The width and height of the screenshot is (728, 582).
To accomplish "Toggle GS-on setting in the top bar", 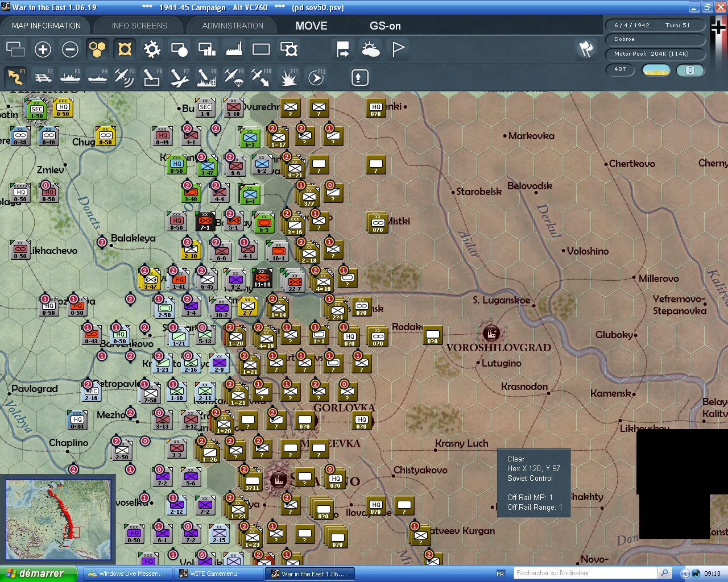I will (384, 25).
